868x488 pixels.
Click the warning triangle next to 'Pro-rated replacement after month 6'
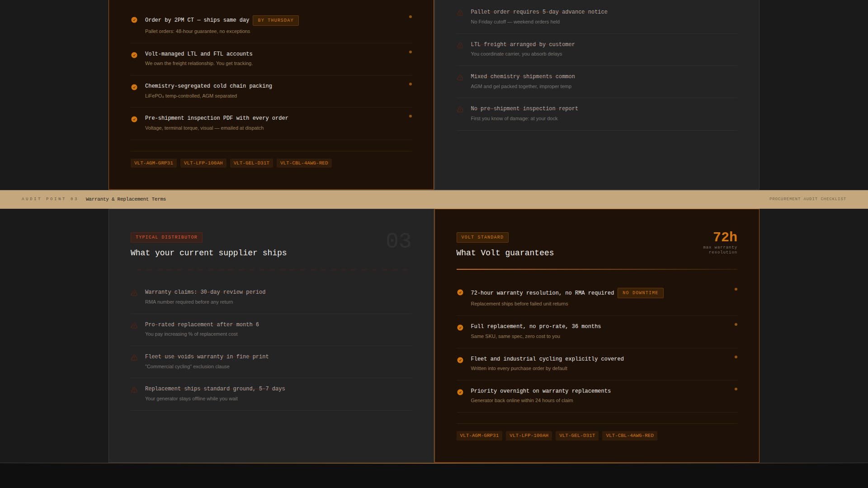(134, 325)
